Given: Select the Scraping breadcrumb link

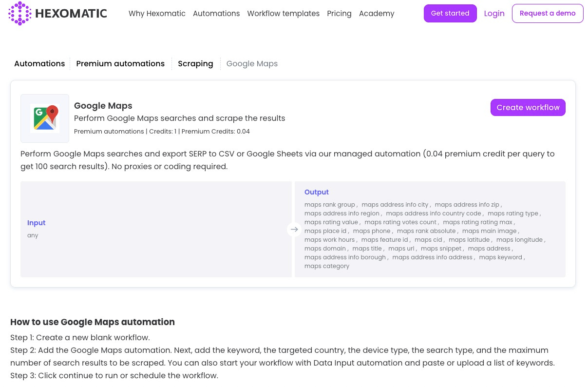Looking at the screenshot, I should tap(195, 64).
